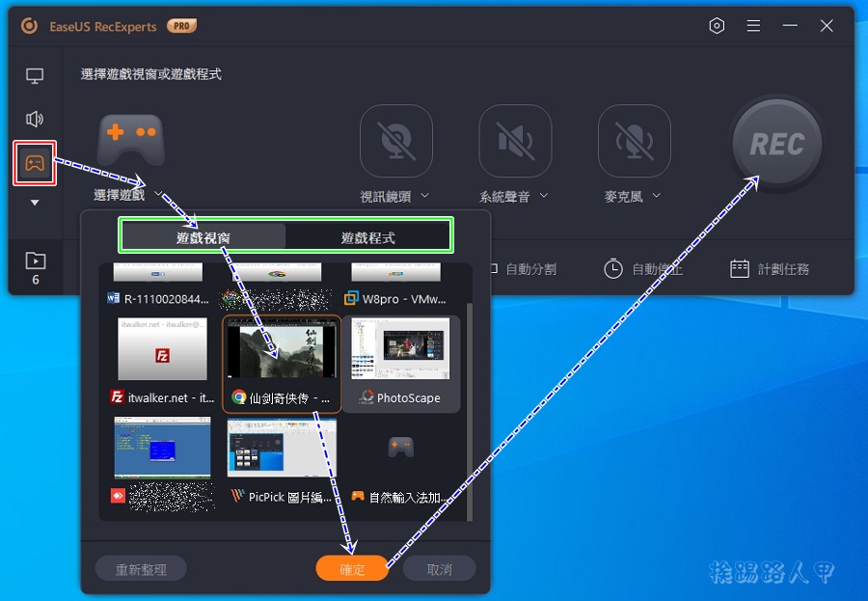Toggle the microphone 麥克風 button

coord(634,141)
